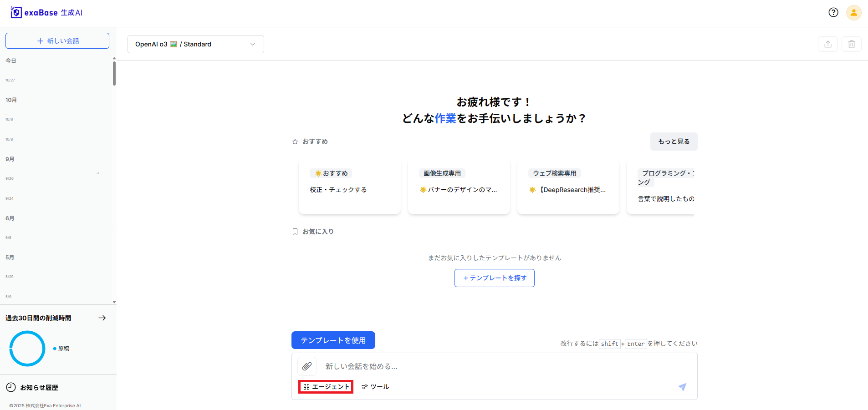The height and width of the screenshot is (410, 868).
Task: Click the ウェブ検索専用 tag
Action: (x=555, y=173)
